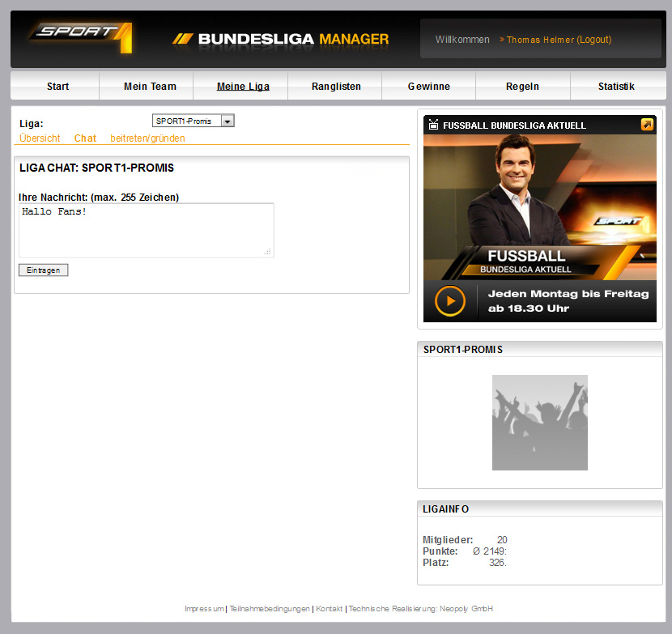This screenshot has height=634, width=672.
Task: Open the Meine Liga menu item
Action: pyautogui.click(x=243, y=86)
